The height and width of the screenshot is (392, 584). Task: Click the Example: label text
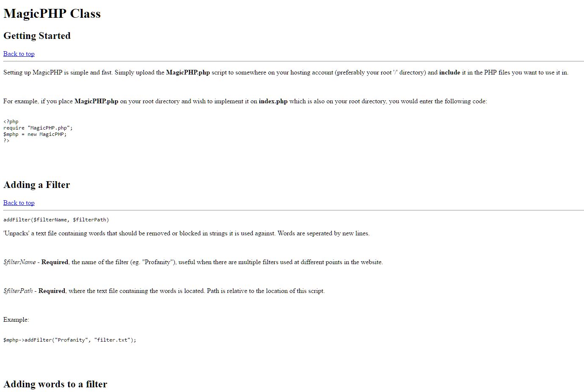point(16,320)
